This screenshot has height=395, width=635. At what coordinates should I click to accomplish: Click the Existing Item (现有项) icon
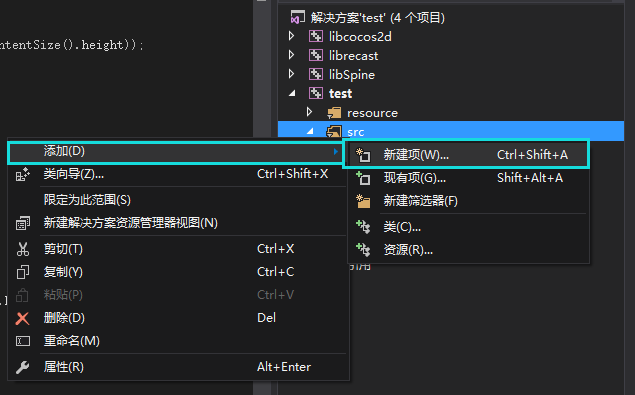pyautogui.click(x=362, y=178)
